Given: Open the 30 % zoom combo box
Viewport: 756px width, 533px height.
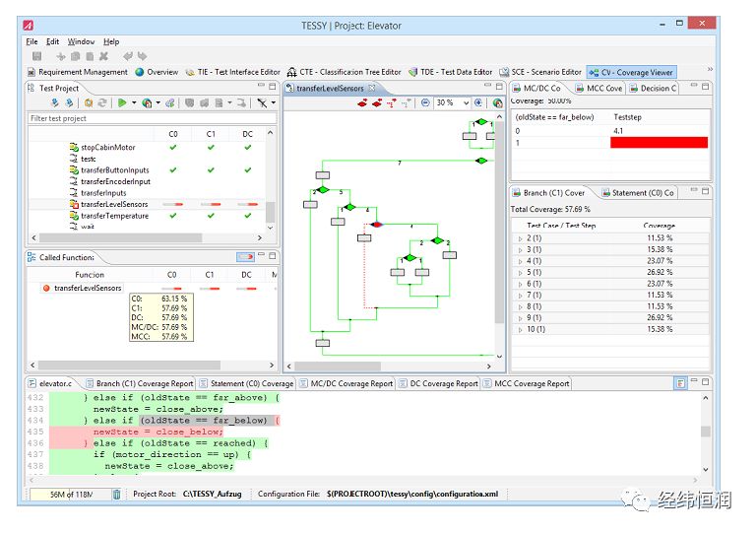Looking at the screenshot, I should pyautogui.click(x=452, y=102).
